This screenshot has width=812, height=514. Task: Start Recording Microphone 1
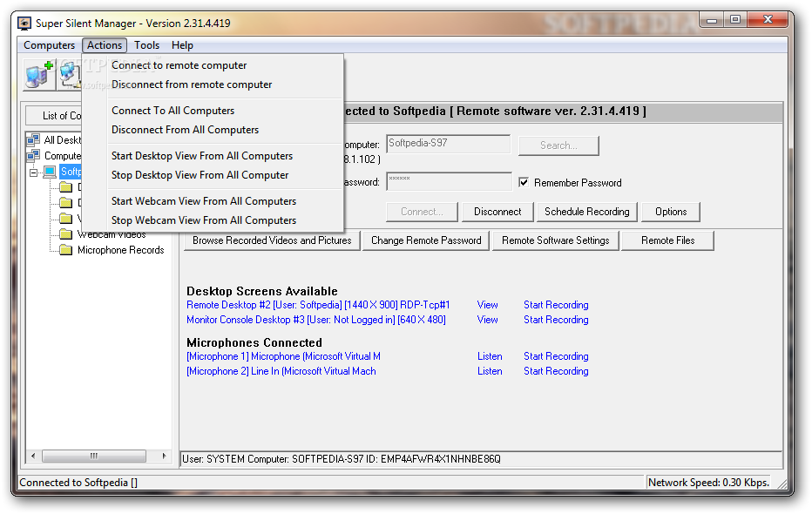[556, 356]
